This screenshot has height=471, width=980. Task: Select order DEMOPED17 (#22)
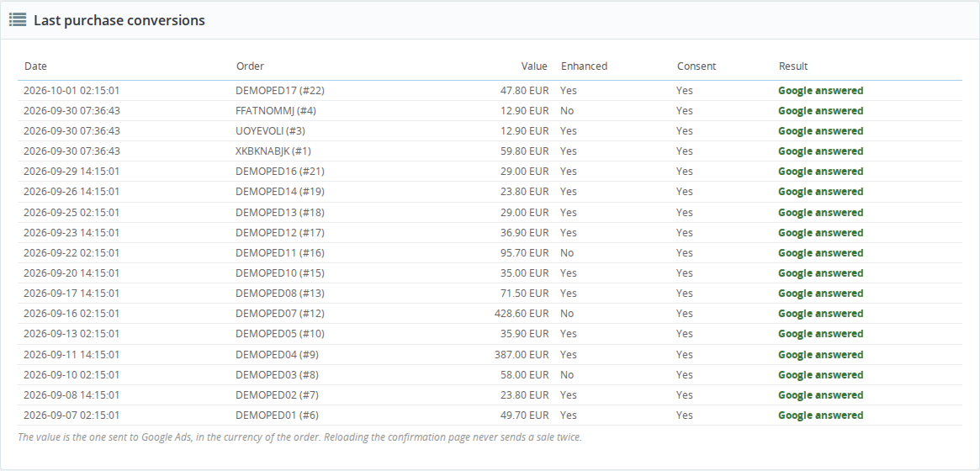(280, 91)
